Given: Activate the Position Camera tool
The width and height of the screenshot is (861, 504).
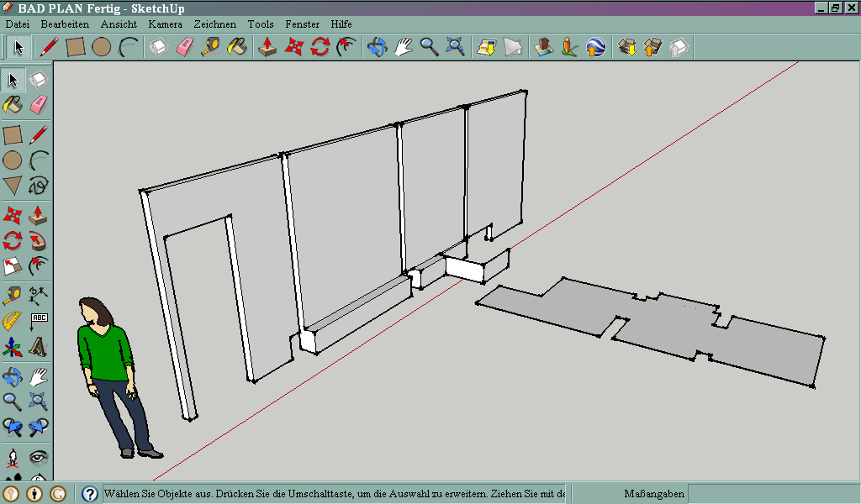Looking at the screenshot, I should point(12,458).
